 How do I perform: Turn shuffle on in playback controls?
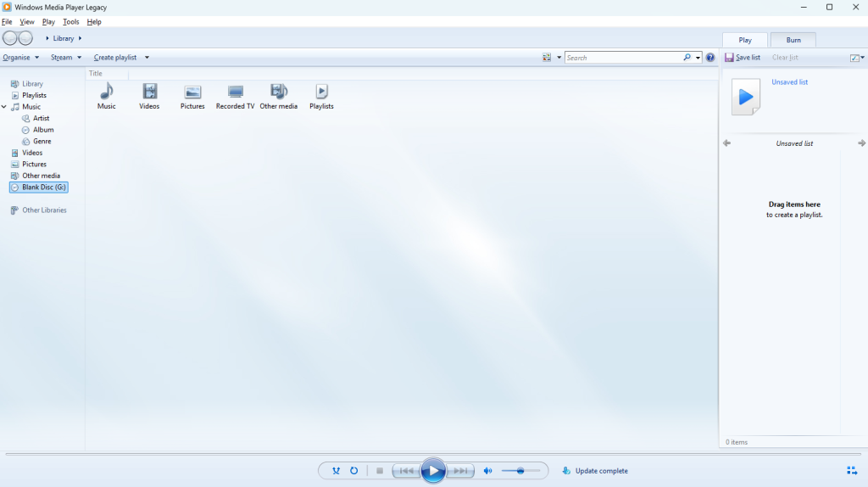[336, 471]
